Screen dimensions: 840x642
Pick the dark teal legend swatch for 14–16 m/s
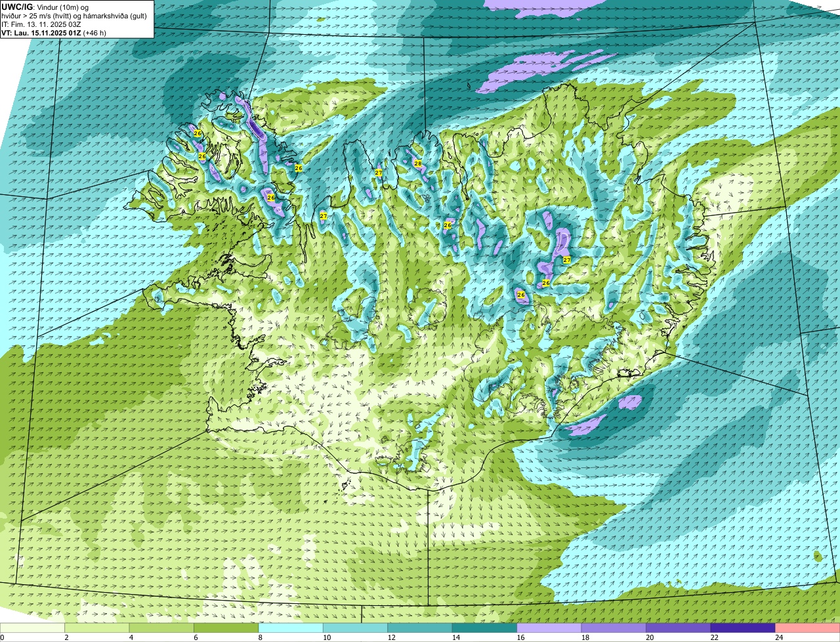pyautogui.click(x=485, y=628)
